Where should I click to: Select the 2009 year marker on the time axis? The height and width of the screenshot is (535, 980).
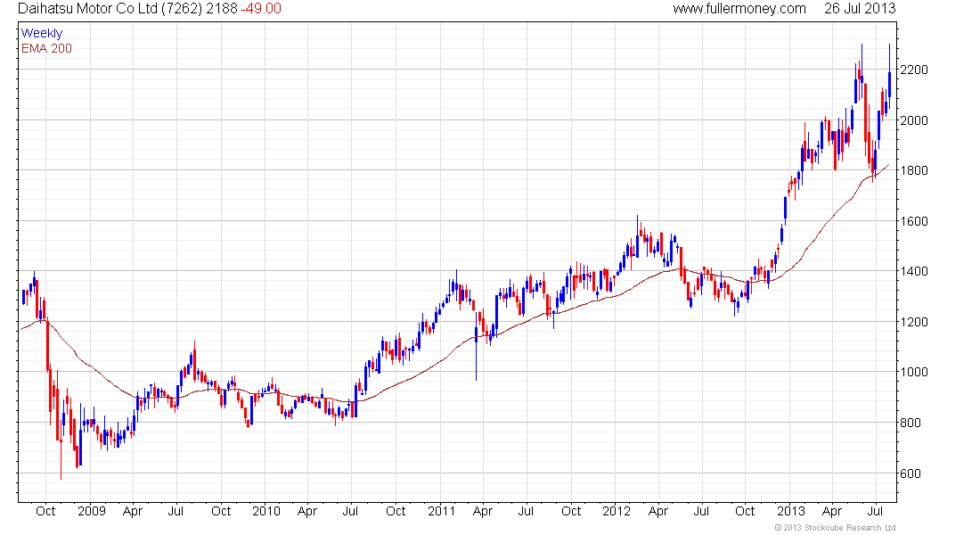pyautogui.click(x=91, y=511)
